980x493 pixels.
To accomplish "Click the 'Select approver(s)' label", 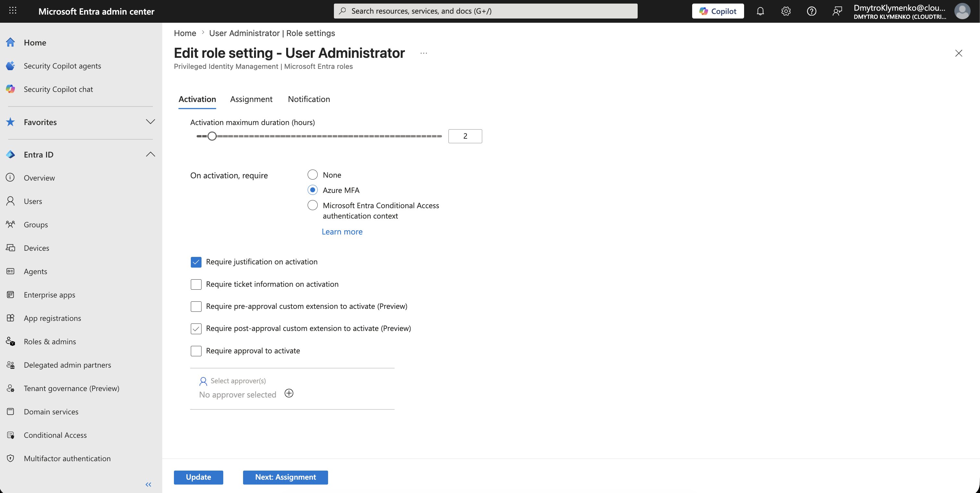I will tap(238, 381).
